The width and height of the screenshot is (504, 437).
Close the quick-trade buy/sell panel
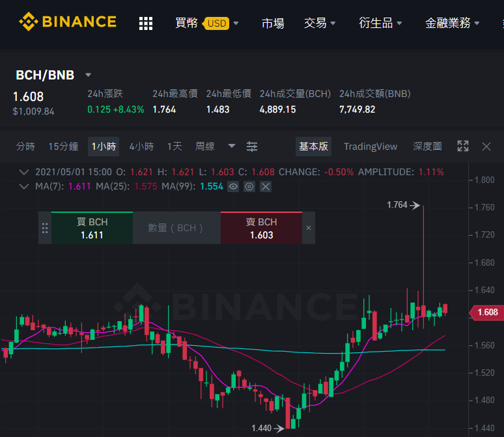click(309, 228)
